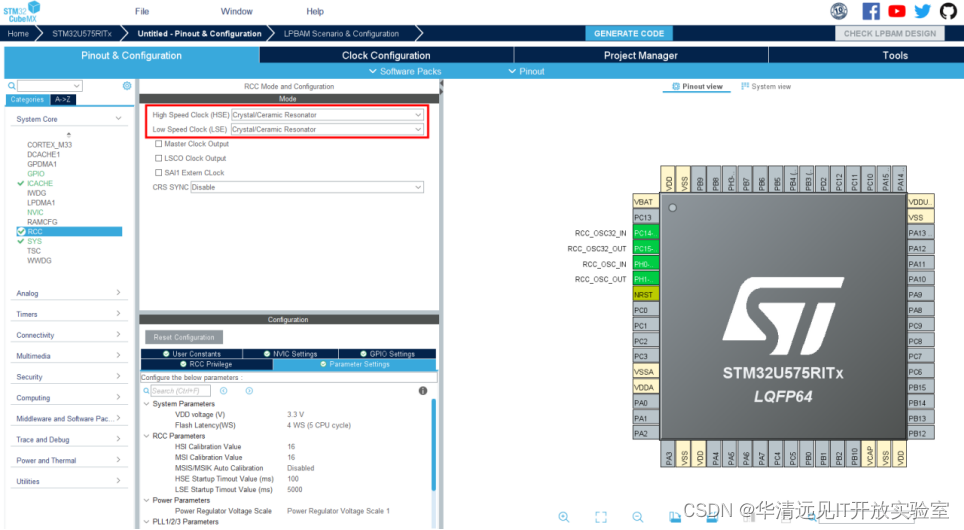Switch to the Project Manager tab

click(x=641, y=55)
